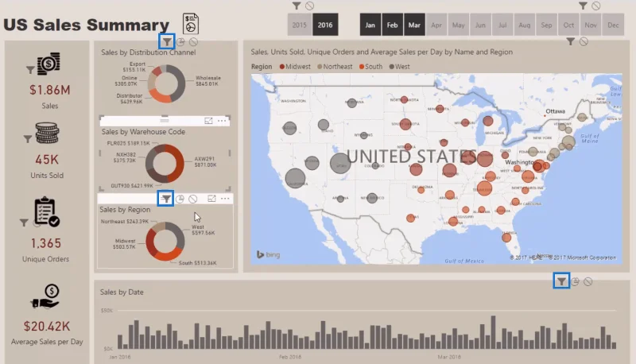Toggle the 2016 year slicer
636x364 pixels.
click(x=325, y=25)
